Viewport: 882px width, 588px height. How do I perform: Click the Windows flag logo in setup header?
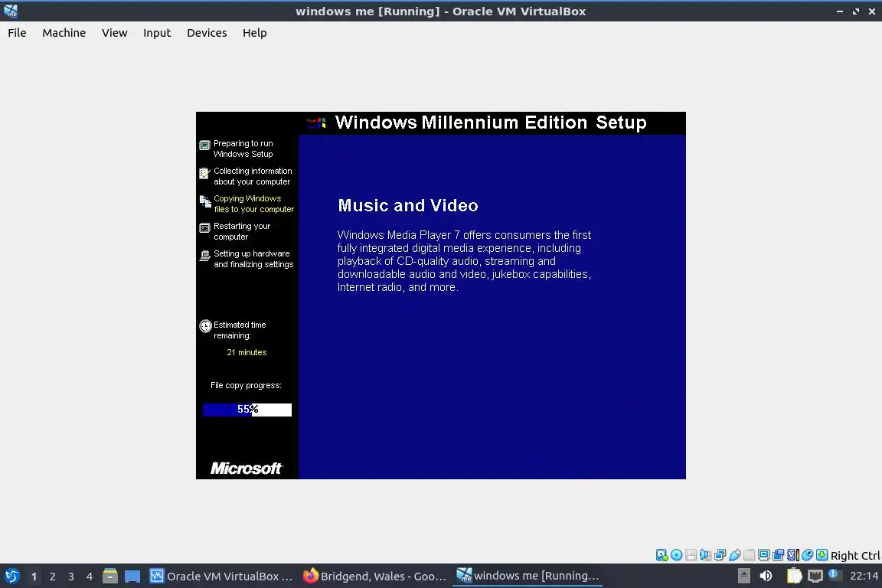tap(316, 122)
